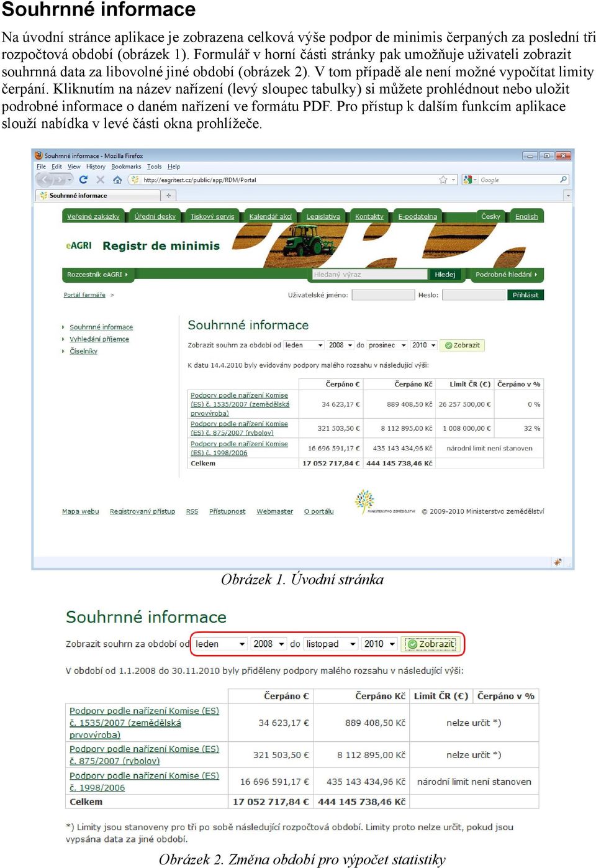Bookmark page with star icon
This screenshot has width=596, height=868.
tap(443, 180)
